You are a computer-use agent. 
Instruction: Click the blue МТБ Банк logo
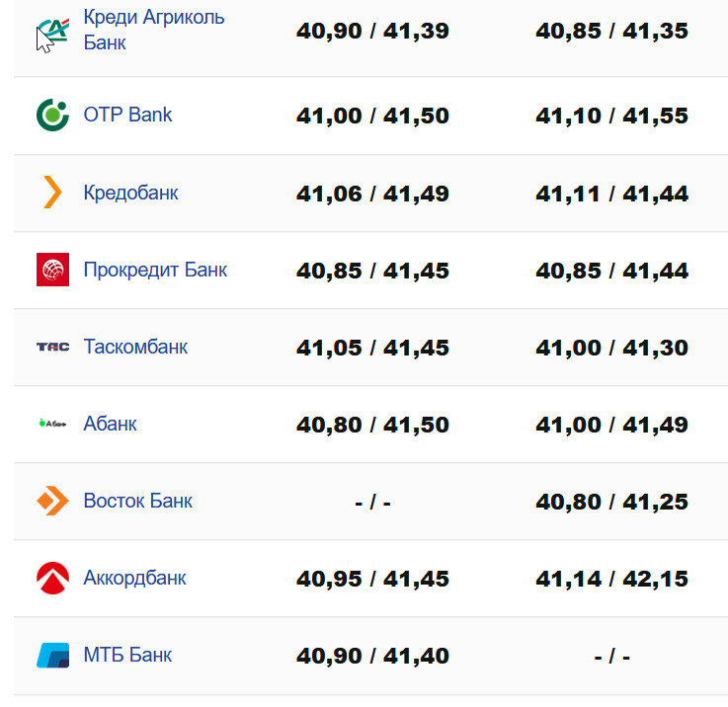tap(52, 655)
